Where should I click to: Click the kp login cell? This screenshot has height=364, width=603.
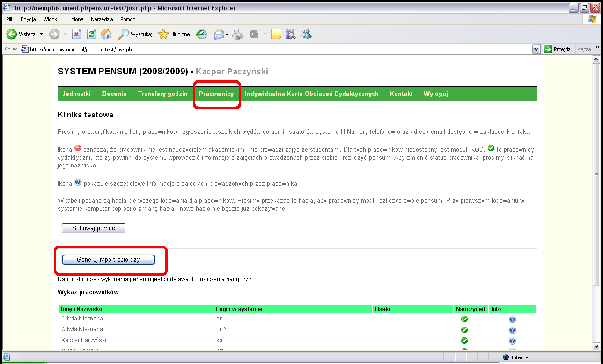219,340
